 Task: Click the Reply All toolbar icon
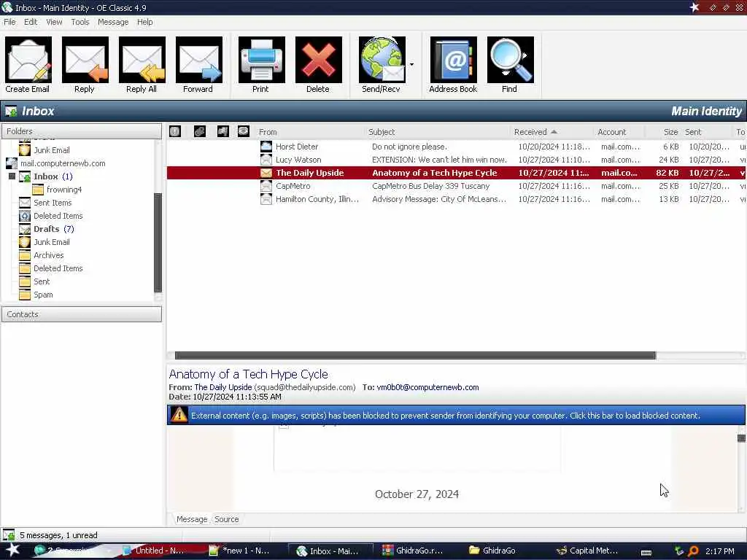(142, 60)
